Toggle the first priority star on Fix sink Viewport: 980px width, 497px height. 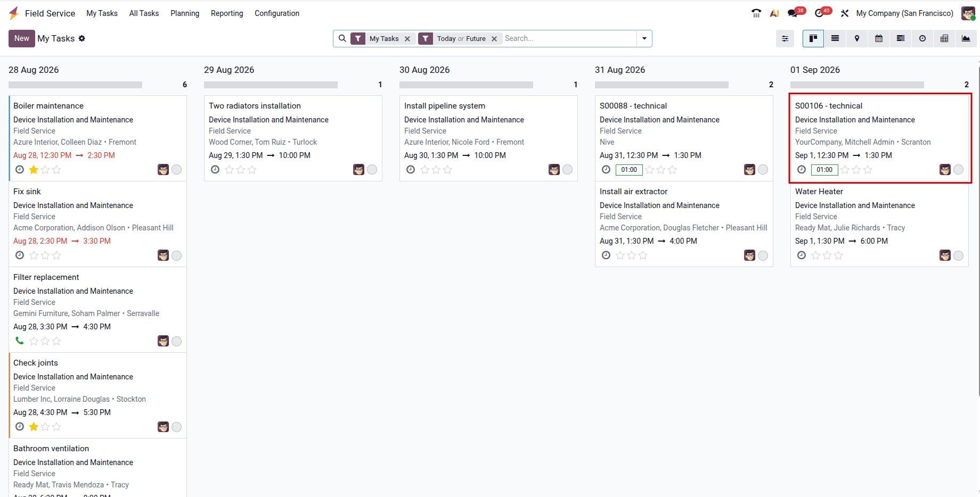point(34,255)
